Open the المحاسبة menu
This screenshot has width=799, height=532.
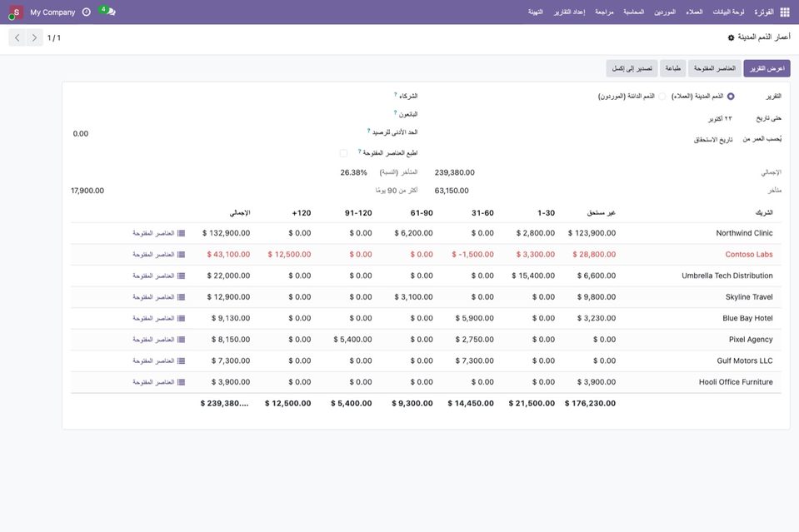click(634, 12)
